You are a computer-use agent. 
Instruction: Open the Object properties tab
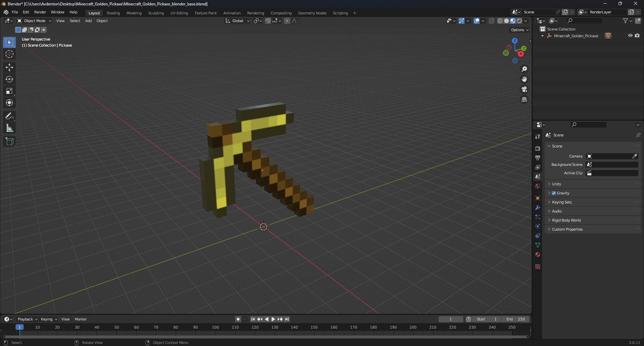538,198
